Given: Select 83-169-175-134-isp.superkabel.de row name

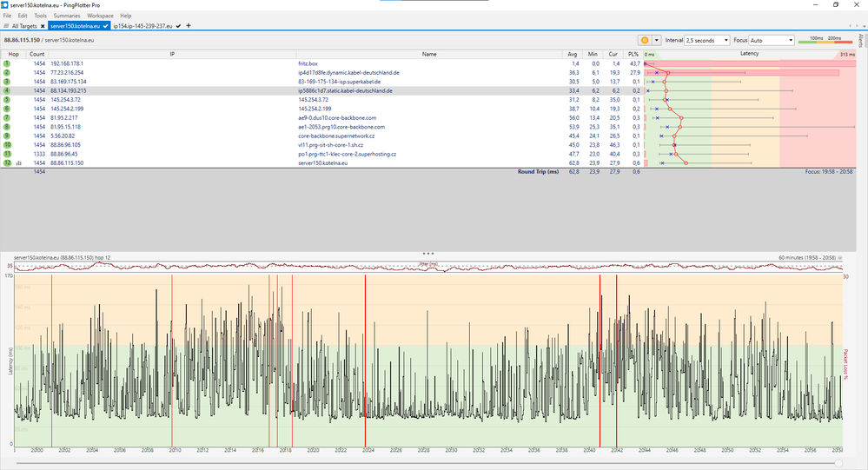Looking at the screenshot, I should click(x=340, y=82).
